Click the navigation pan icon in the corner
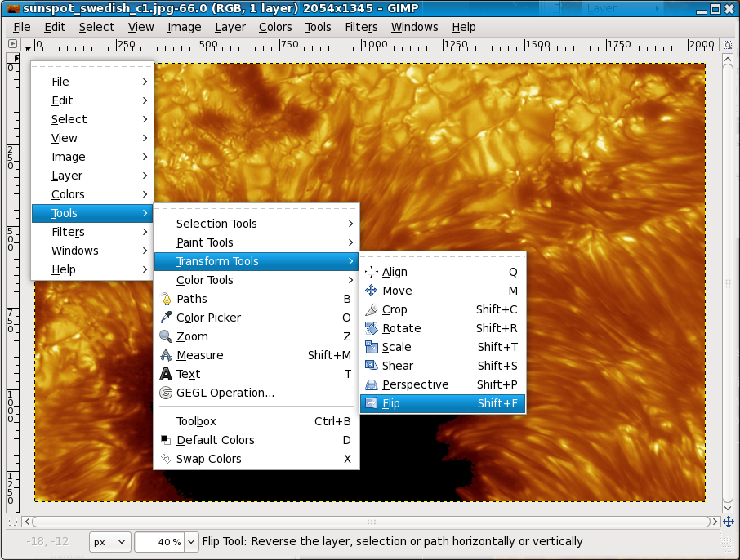The image size is (740, 560). (x=727, y=521)
